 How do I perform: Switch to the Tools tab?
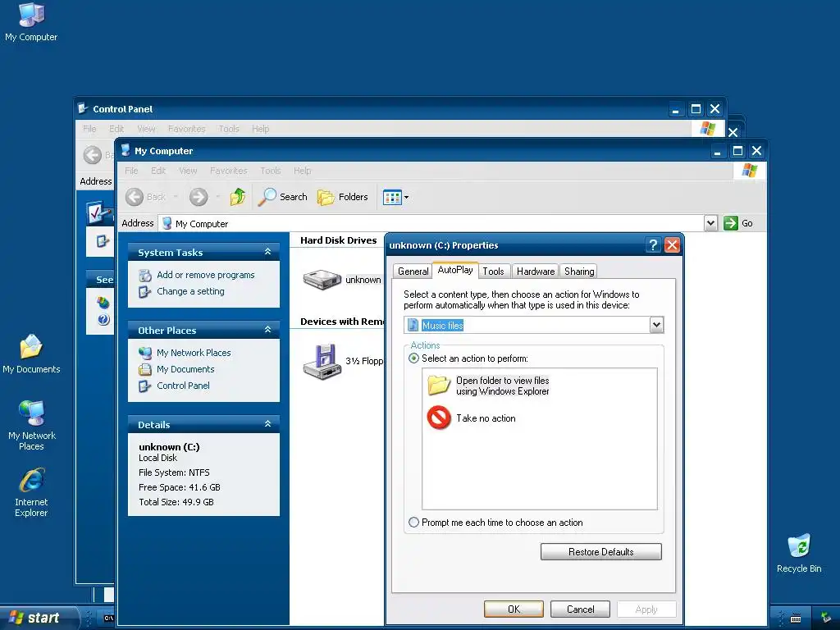pos(493,271)
